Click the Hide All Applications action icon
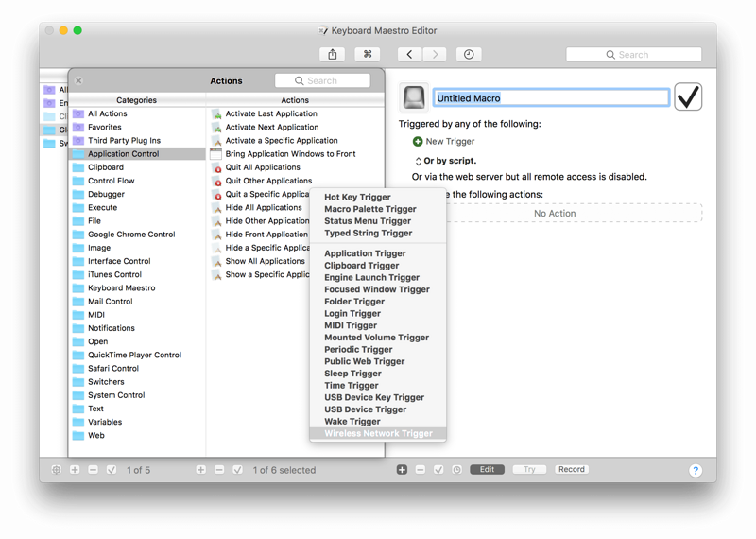The image size is (756, 539). [217, 208]
